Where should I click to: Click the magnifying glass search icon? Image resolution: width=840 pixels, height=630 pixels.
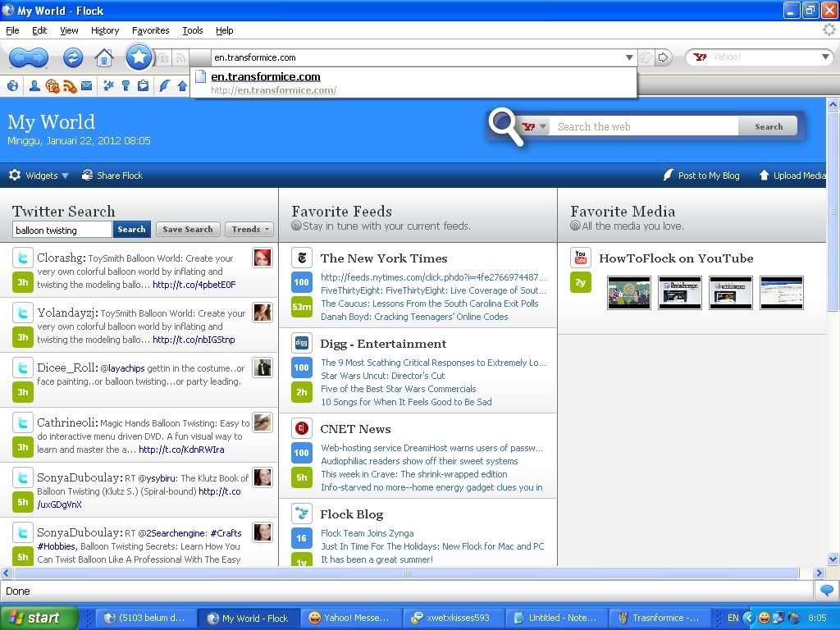click(x=505, y=126)
